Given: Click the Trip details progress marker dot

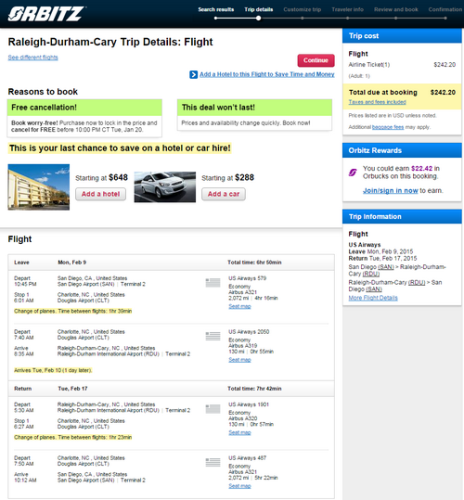Looking at the screenshot, I should pos(259,18).
